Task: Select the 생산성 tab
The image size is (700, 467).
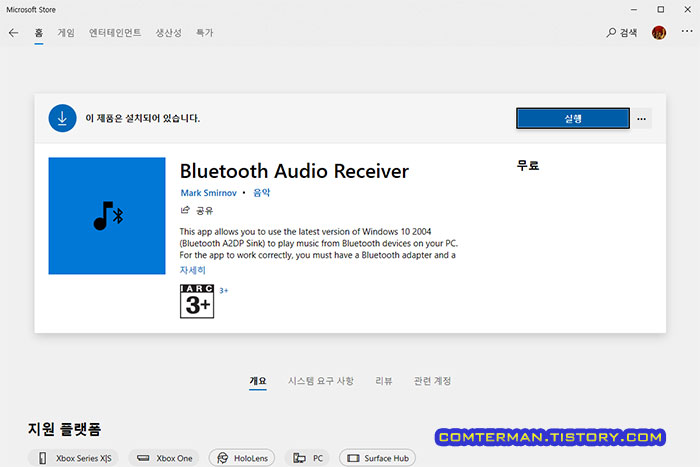Action: [168, 33]
